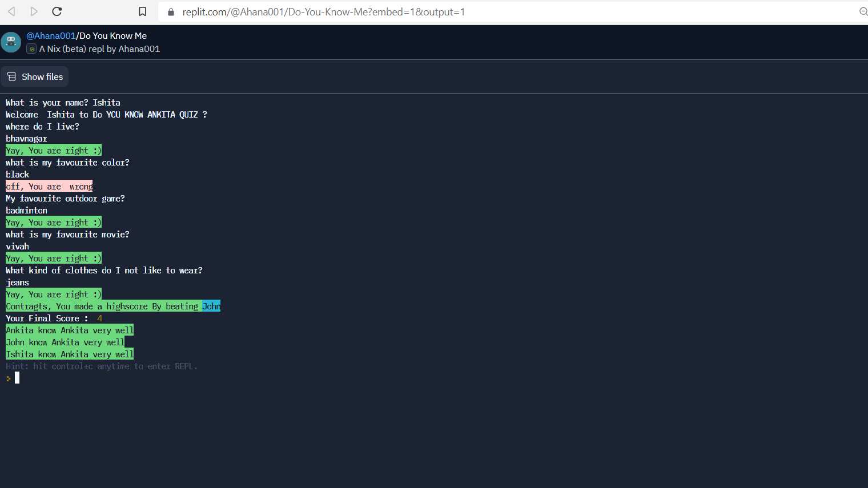This screenshot has height=488, width=868.
Task: Click the Show files sidebar icon
Action: point(11,76)
